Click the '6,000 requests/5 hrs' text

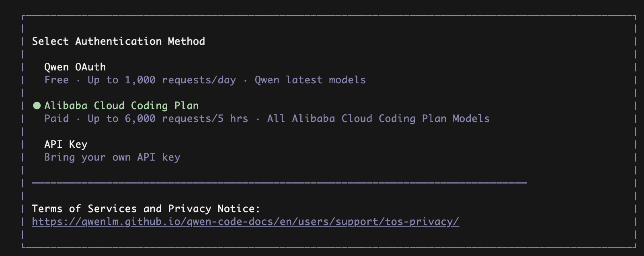click(x=186, y=118)
